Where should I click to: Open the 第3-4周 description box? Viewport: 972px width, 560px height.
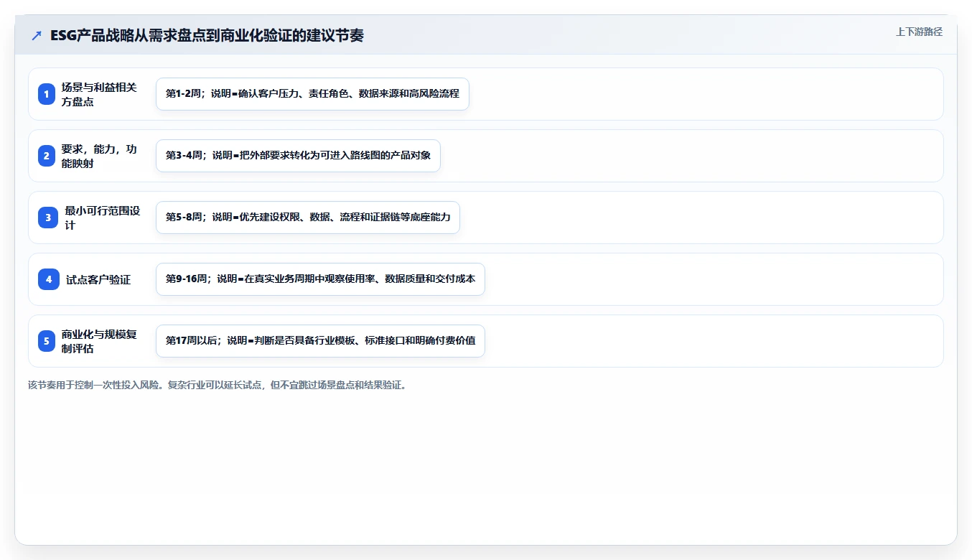298,156
